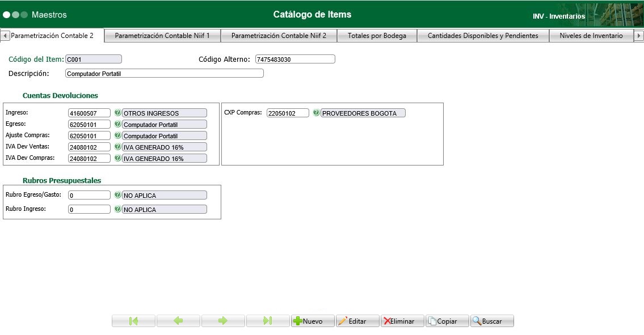This screenshot has width=644, height=335.
Task: Click Egreso's Computador Portatil description box
Action: coord(165,124)
